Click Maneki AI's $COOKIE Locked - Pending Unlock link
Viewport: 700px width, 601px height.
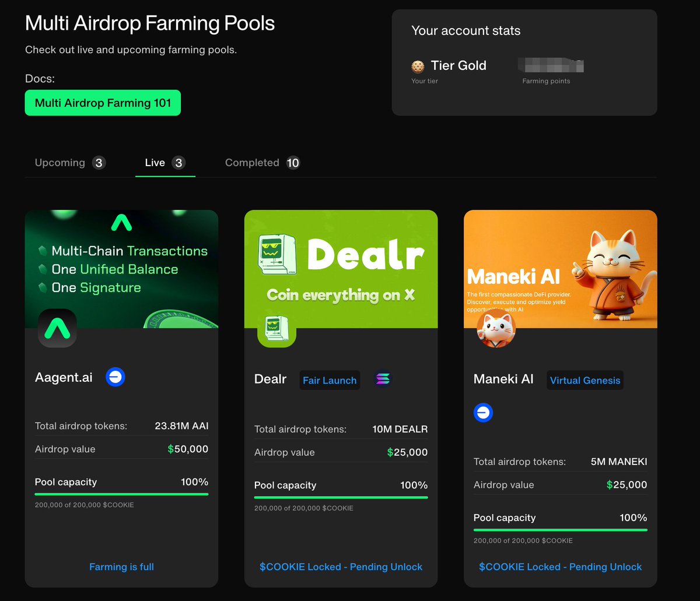pos(560,567)
